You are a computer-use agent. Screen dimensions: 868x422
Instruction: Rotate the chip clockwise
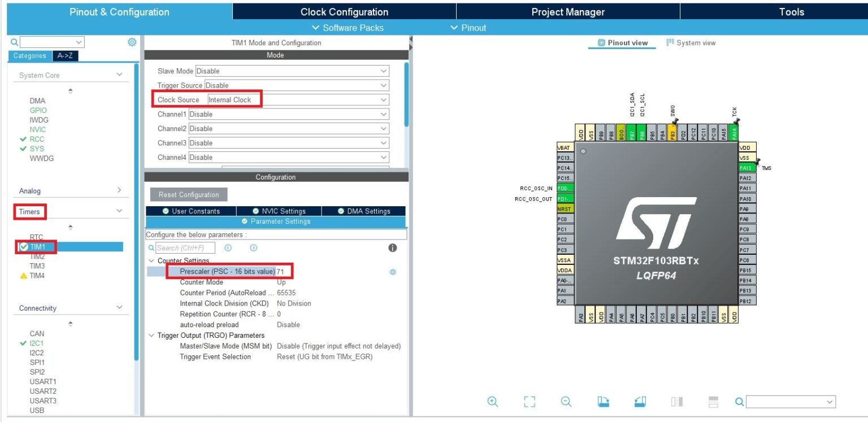pos(603,401)
